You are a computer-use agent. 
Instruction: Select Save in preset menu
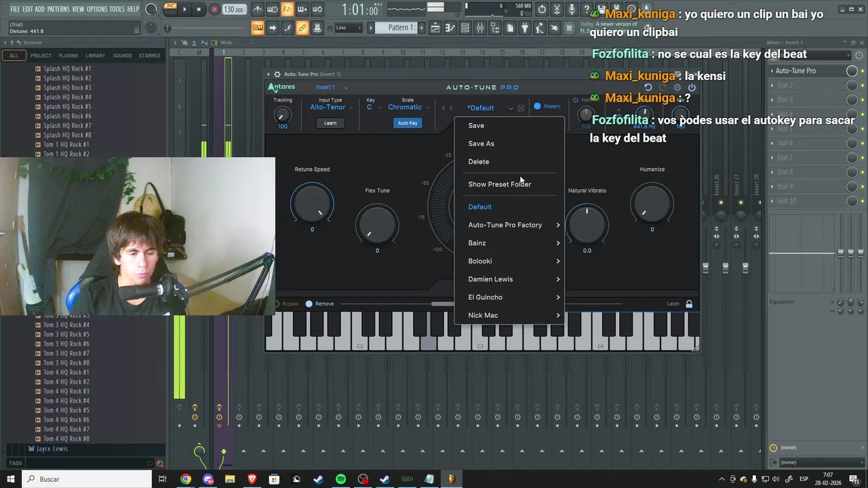pyautogui.click(x=509, y=125)
